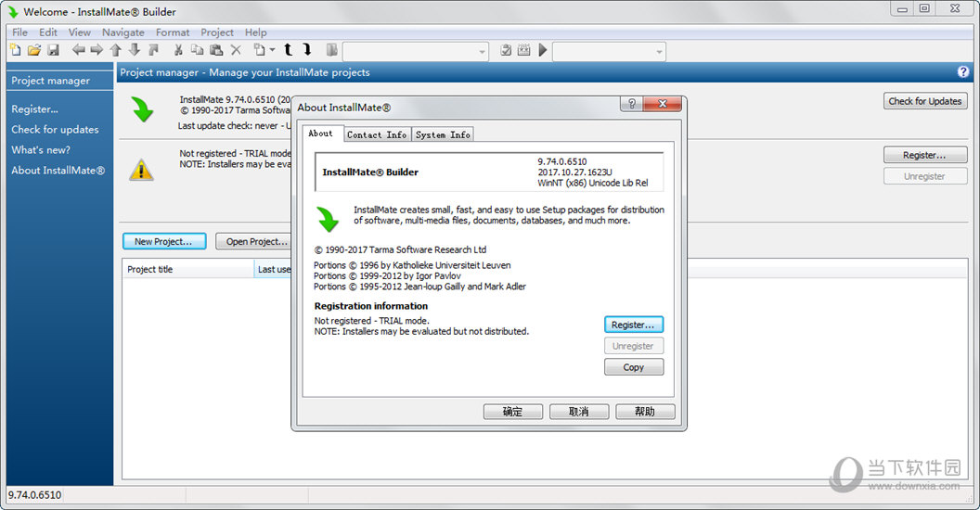The height and width of the screenshot is (510, 980).
Task: Cancel with the 取消 button
Action: click(579, 412)
